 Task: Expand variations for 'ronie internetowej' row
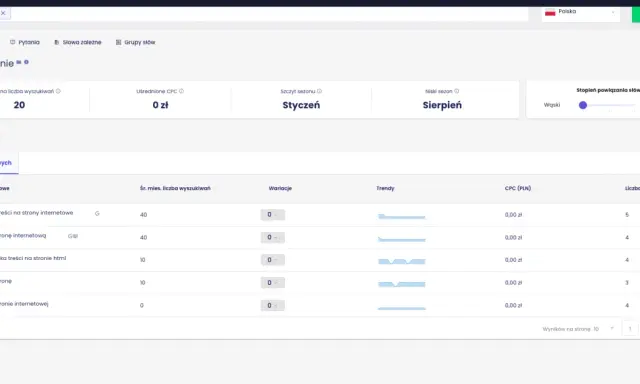point(273,305)
